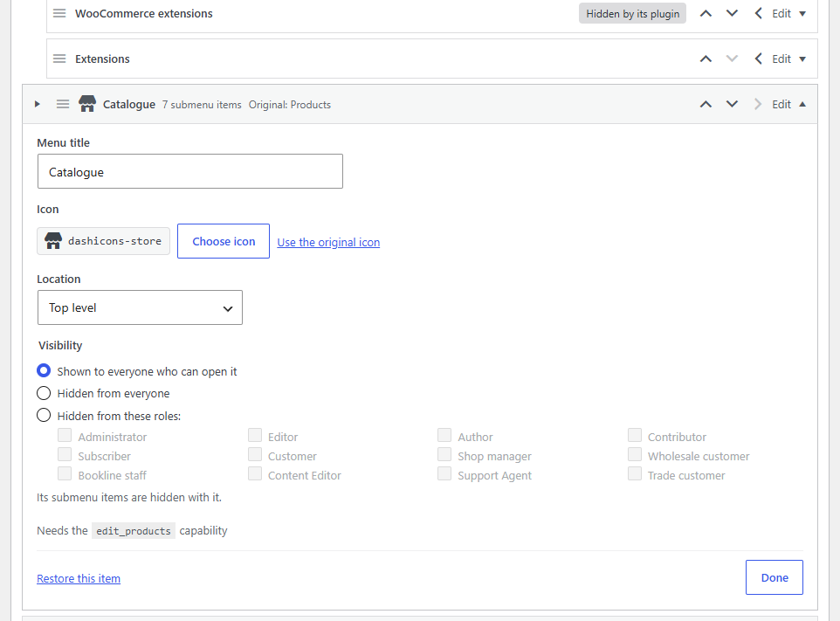Viewport: 840px width, 621px height.
Task: Check the Bookline staff checkbox
Action: coord(65,473)
